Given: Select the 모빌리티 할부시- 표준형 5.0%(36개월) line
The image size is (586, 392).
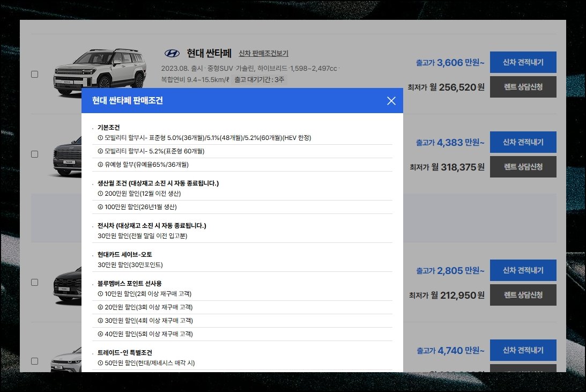Looking at the screenshot, I should tap(204, 138).
